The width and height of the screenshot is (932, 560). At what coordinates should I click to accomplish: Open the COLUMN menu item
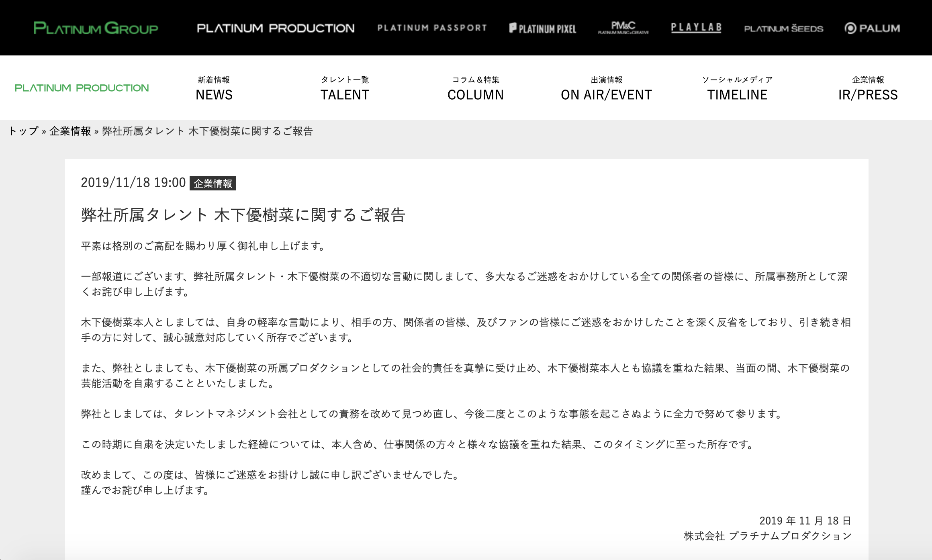tap(476, 89)
